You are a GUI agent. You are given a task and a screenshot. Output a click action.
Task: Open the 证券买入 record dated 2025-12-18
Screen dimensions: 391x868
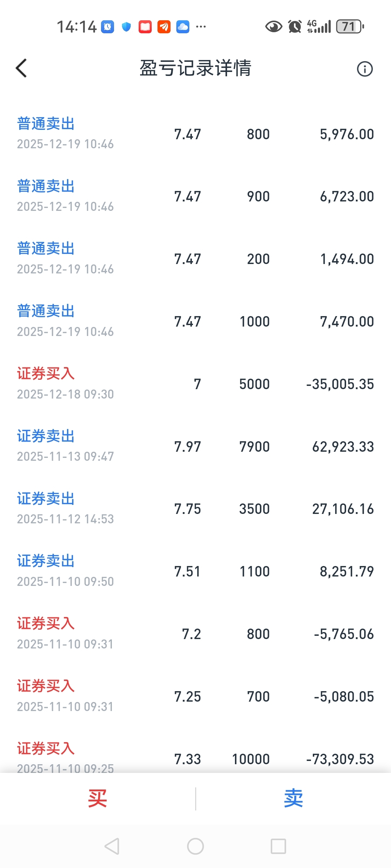pyautogui.click(x=195, y=384)
